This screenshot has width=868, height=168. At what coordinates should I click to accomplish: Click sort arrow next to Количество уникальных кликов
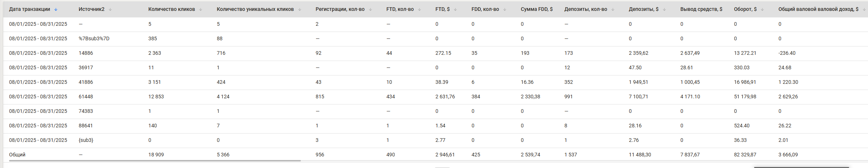tap(299, 9)
